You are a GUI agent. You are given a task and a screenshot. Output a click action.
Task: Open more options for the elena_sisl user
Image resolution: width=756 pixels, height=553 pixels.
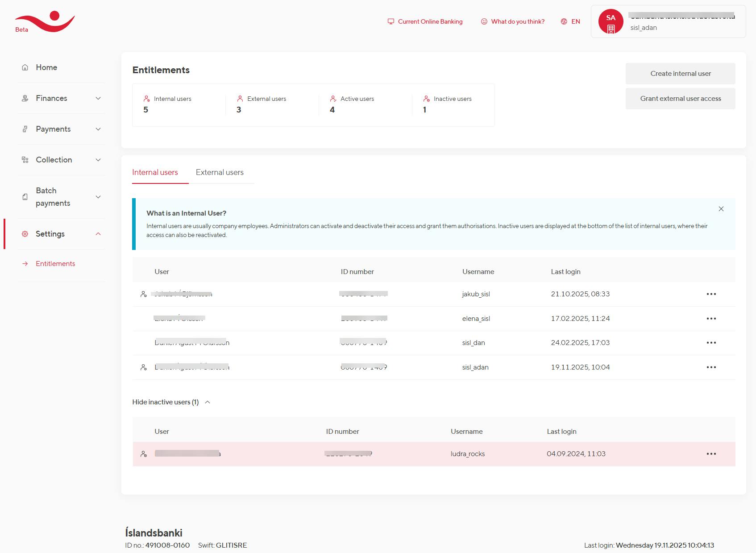(711, 319)
